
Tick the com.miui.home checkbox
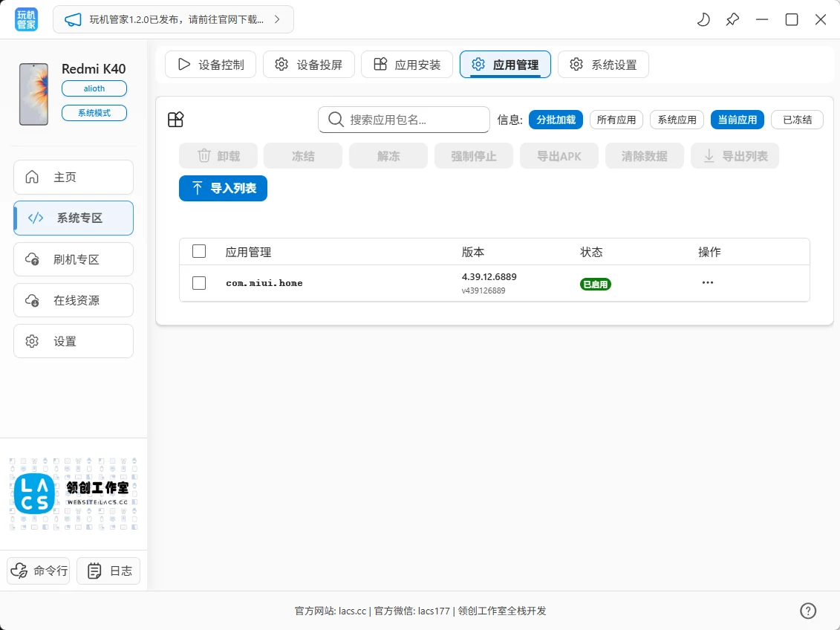(x=199, y=283)
